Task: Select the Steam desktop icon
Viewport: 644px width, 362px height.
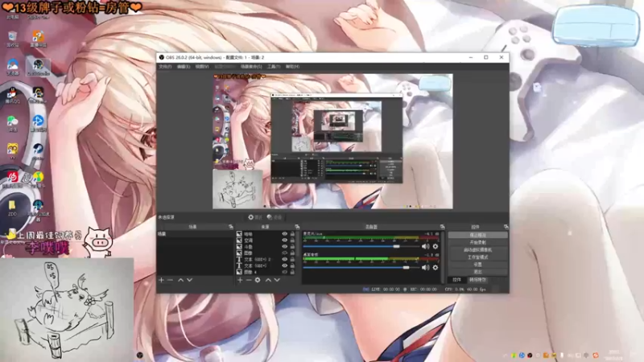Action: coord(38,151)
